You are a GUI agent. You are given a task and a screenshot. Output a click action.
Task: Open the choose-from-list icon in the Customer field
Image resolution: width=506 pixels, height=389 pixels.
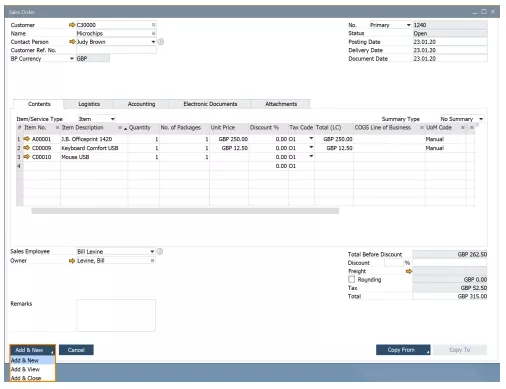pos(153,25)
